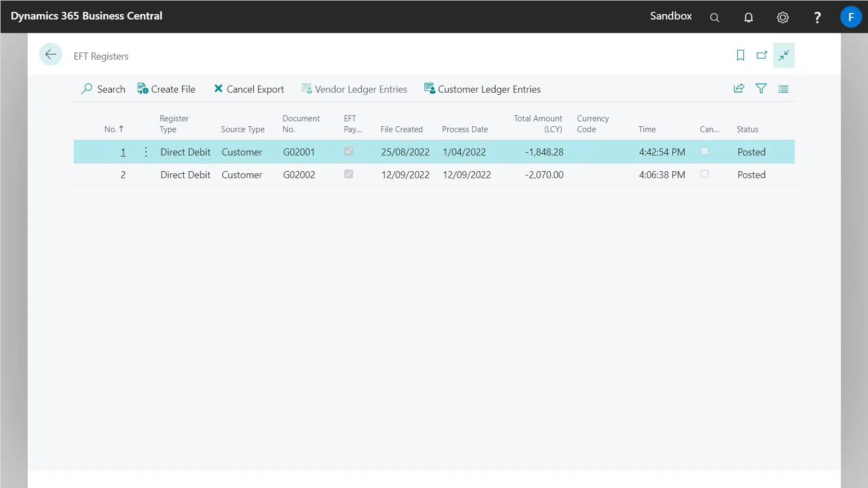Toggle list view layout icon
Image resolution: width=868 pixels, height=488 pixels.
point(783,89)
